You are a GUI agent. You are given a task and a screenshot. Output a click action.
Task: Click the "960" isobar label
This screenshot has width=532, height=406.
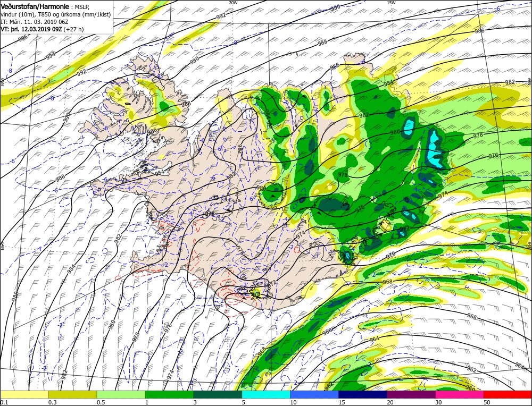click(x=470, y=388)
